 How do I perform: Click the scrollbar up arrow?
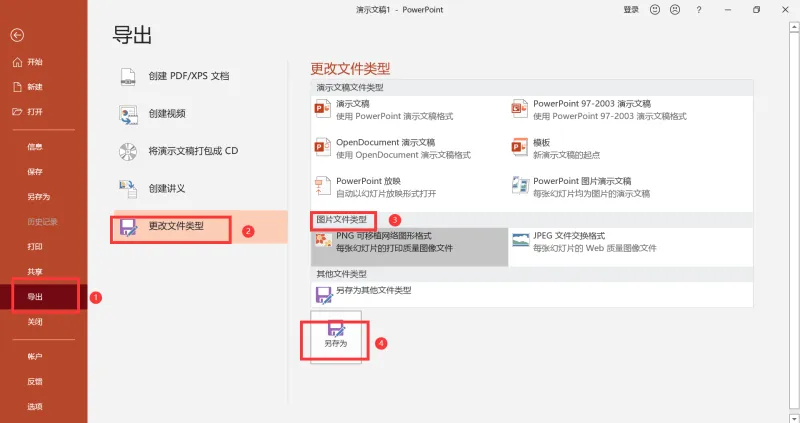[794, 28]
